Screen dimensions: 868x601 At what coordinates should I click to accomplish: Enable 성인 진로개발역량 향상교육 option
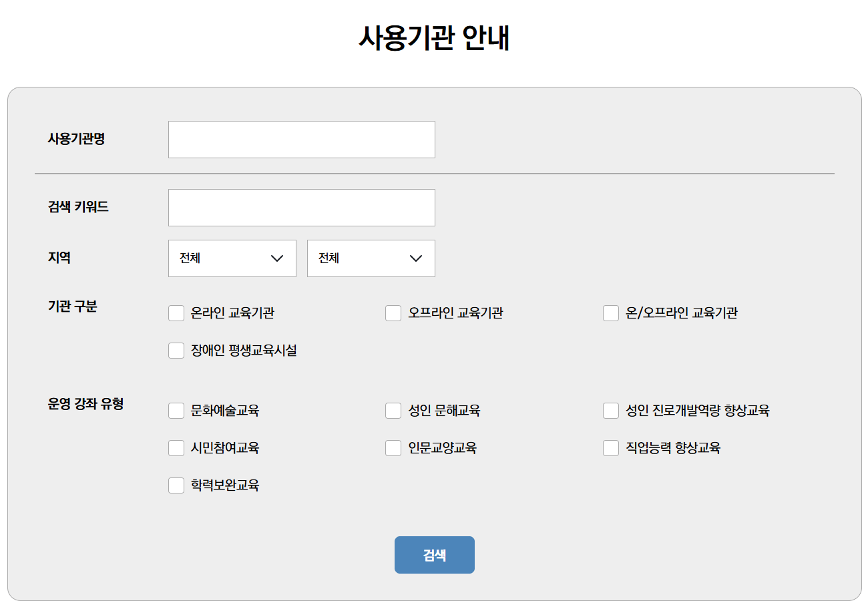click(x=611, y=411)
